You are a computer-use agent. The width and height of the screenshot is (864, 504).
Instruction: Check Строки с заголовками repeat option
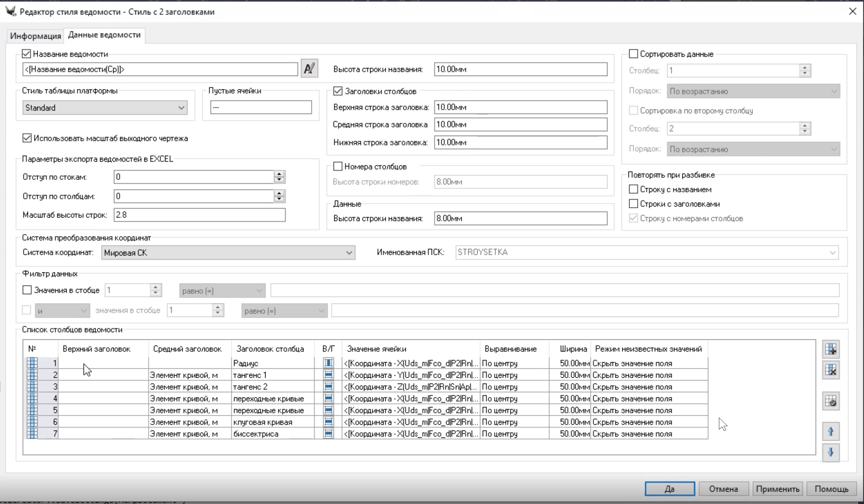tap(633, 204)
